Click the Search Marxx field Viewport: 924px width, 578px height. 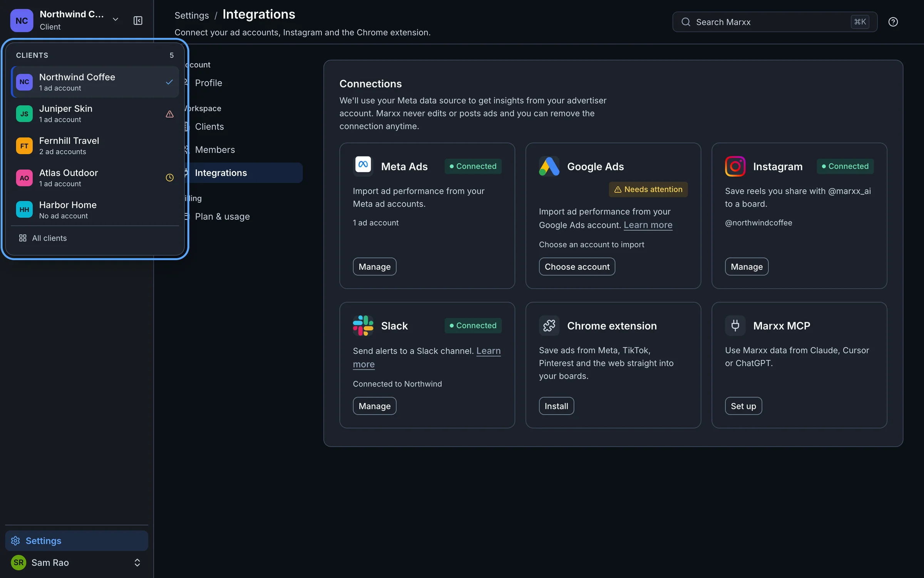coord(775,22)
